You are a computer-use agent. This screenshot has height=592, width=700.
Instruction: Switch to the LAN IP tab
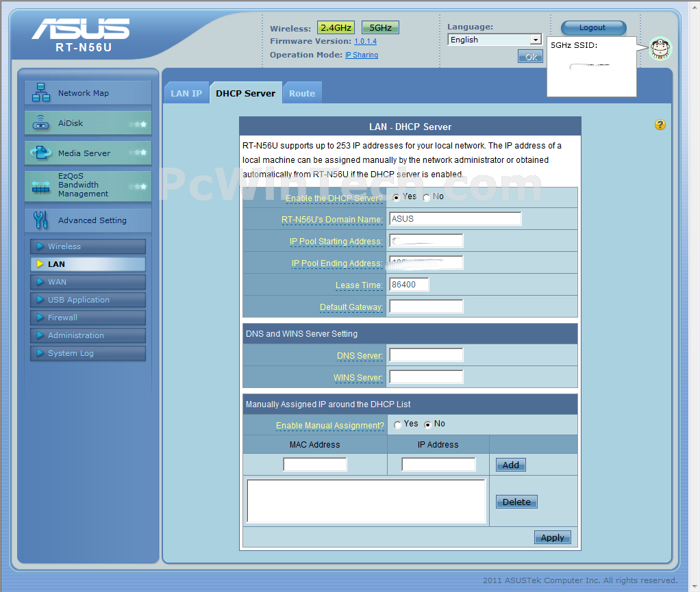(x=186, y=93)
